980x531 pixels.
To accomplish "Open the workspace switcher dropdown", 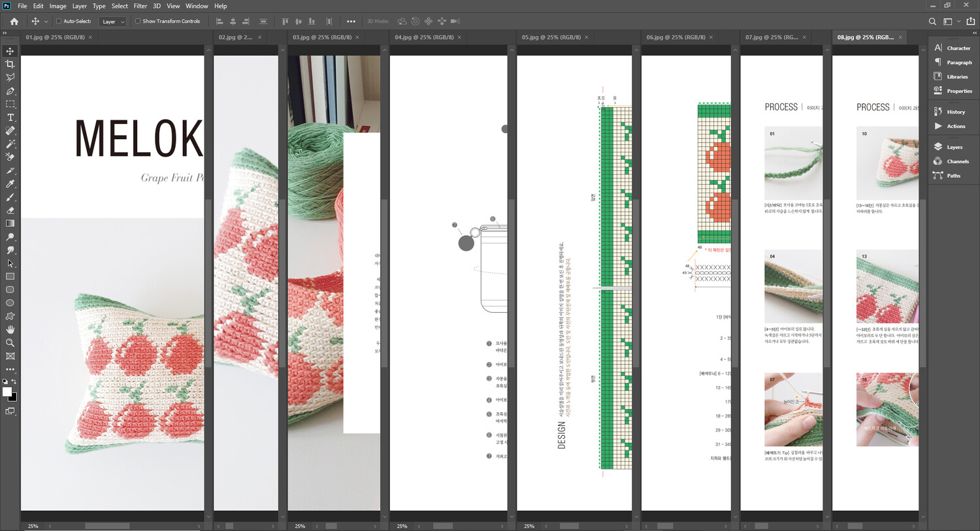I will click(950, 22).
